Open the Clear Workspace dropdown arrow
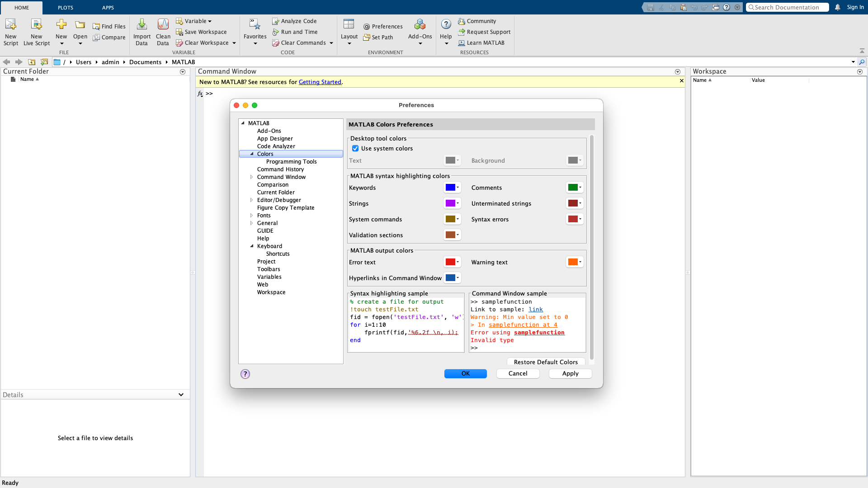This screenshot has width=868, height=488. tap(234, 43)
